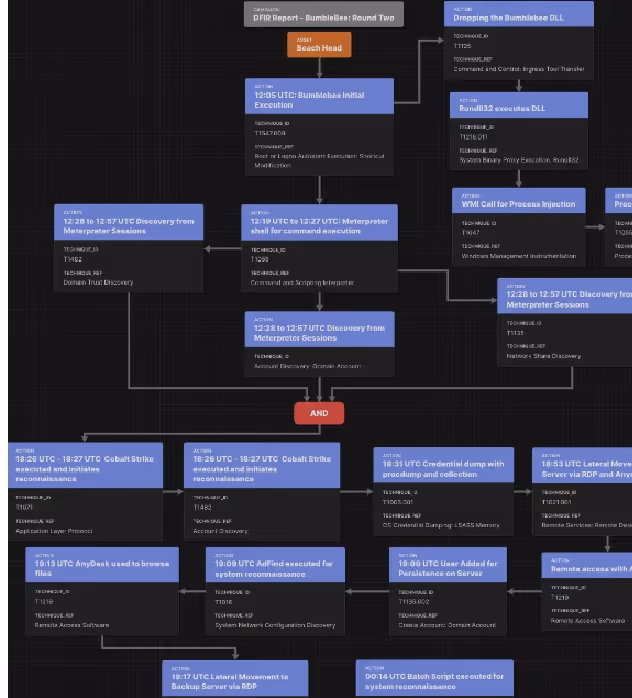This screenshot has width=632, height=698.
Task: Click 'System Binary Proxy Execution: Rundll32' text
Action: [x=519, y=160]
